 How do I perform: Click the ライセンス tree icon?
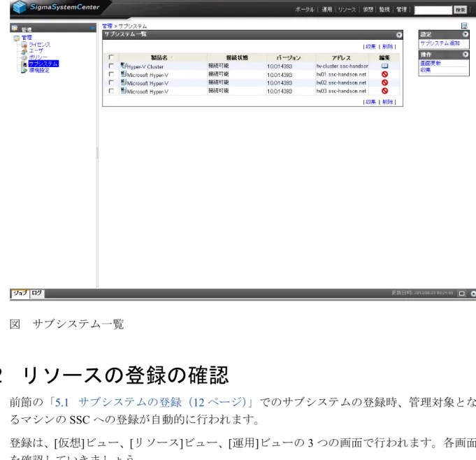click(24, 45)
